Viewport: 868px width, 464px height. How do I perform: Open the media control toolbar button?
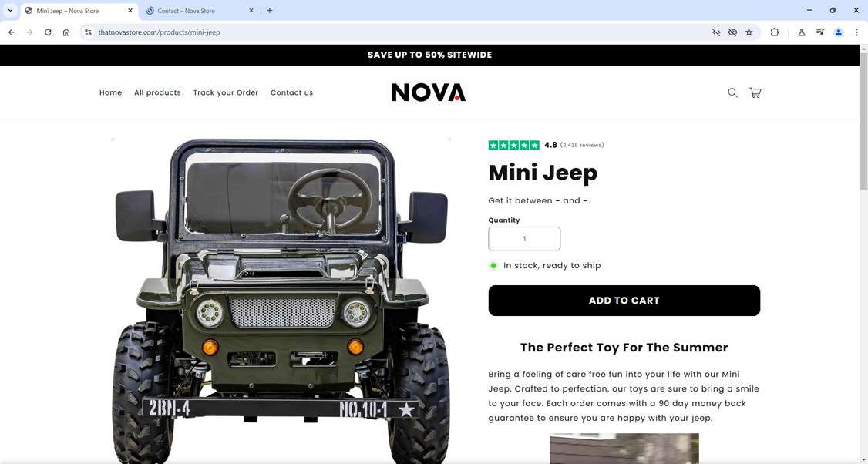820,32
